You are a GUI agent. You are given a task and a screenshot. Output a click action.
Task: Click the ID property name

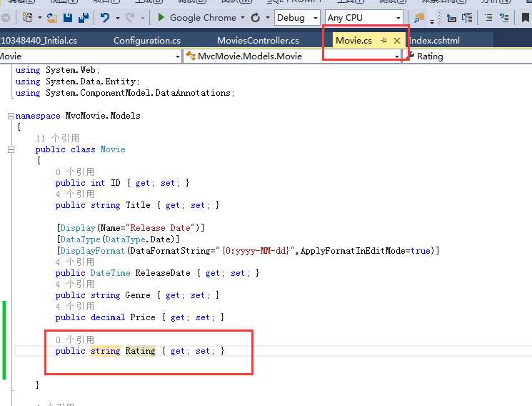(116, 183)
